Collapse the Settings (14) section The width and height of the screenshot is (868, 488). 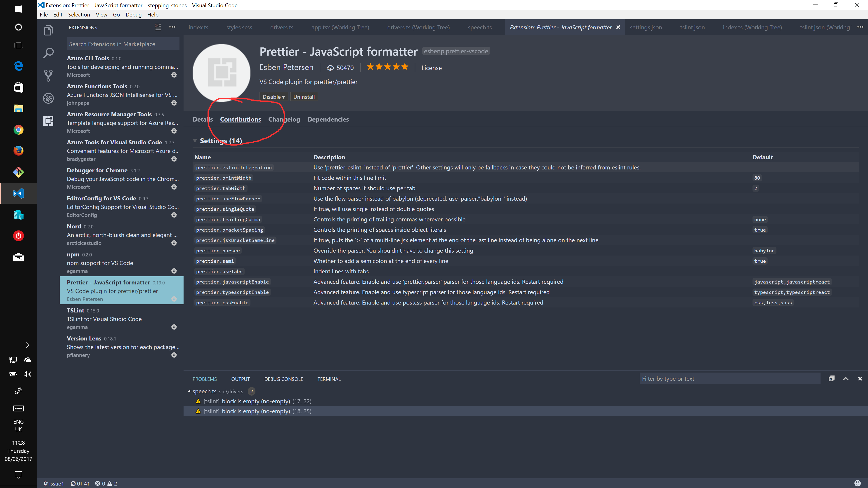[195, 141]
